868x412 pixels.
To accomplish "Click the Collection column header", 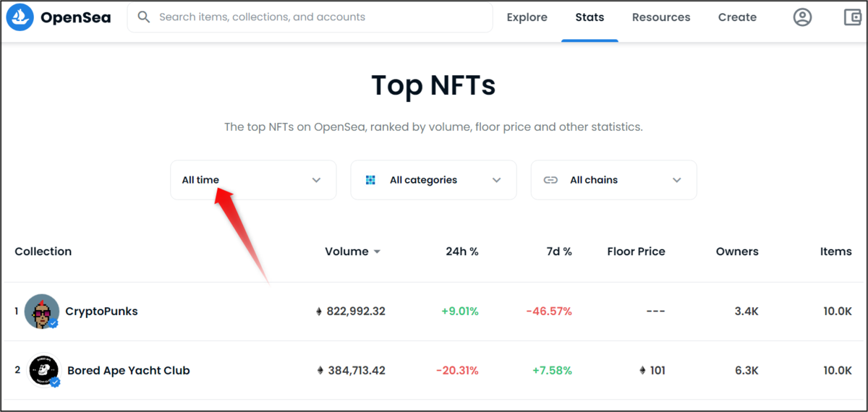I will point(43,252).
